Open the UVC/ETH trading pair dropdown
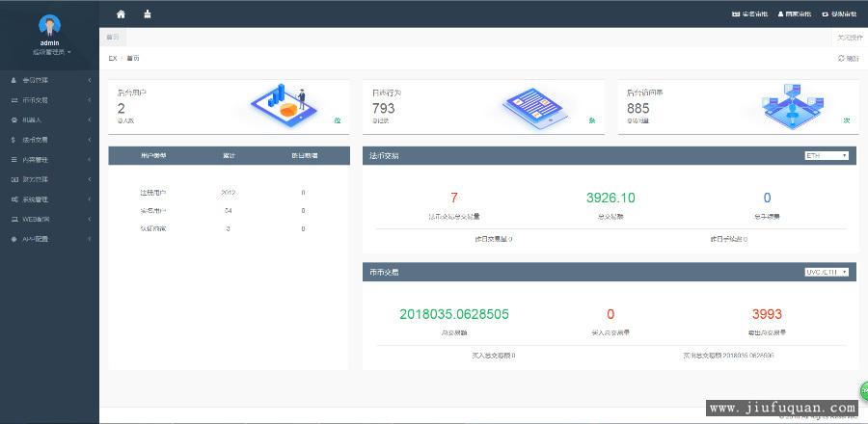The width and height of the screenshot is (868, 424). coord(827,273)
